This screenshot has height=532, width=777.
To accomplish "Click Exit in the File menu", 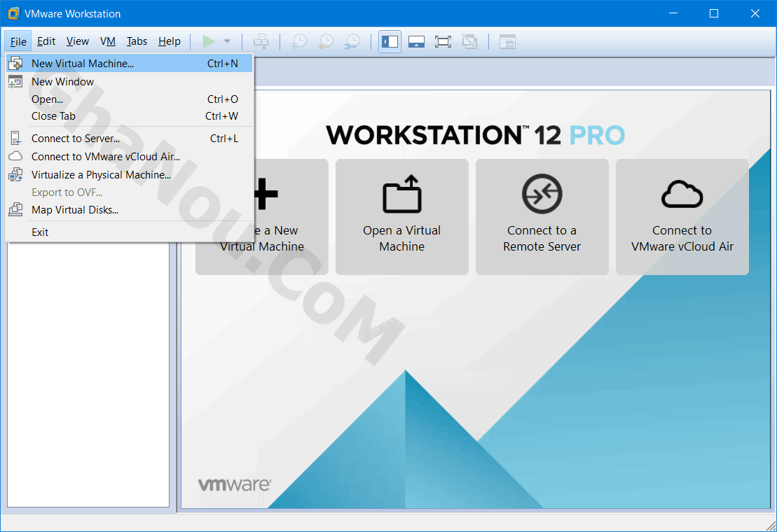I will coord(130,232).
